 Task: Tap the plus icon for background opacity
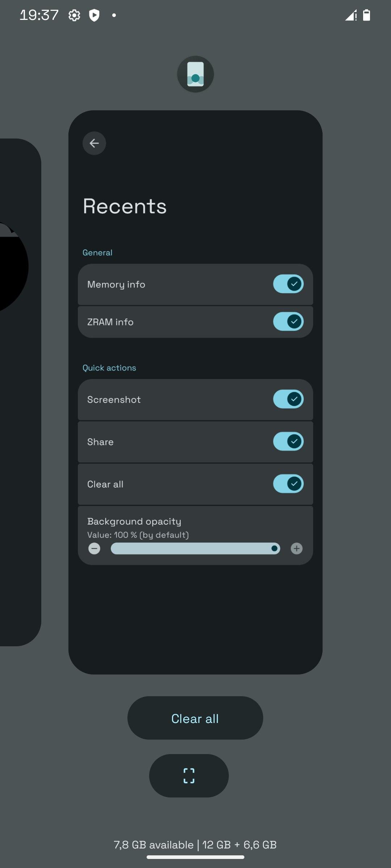coord(297,549)
